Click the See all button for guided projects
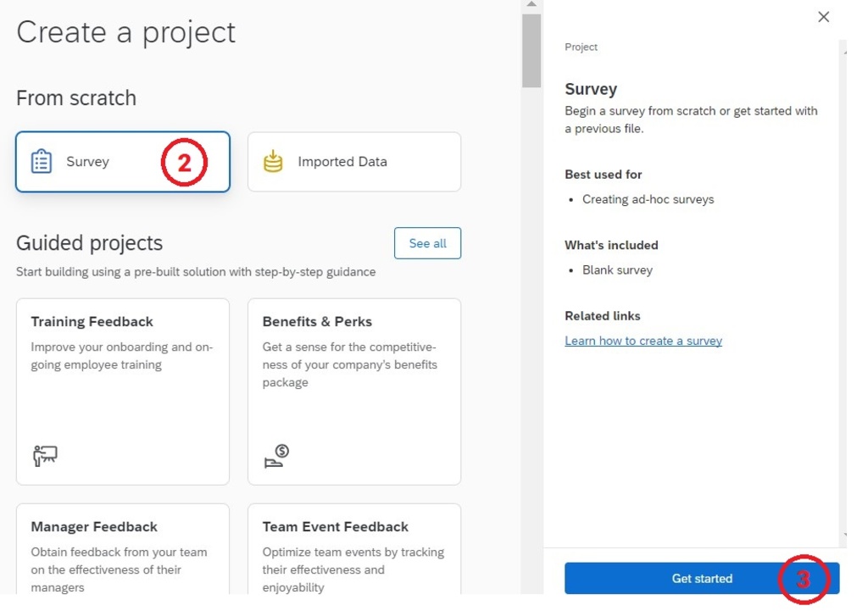 [427, 243]
